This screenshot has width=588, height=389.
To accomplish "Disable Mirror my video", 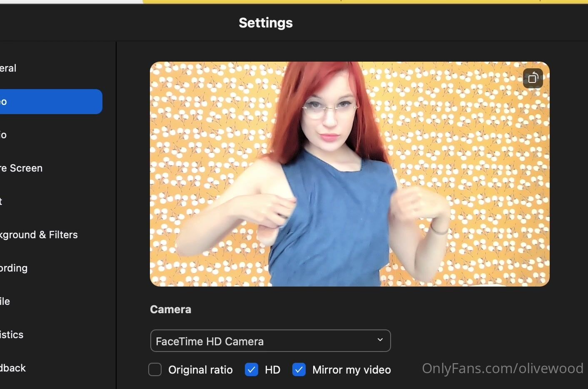I will [299, 369].
